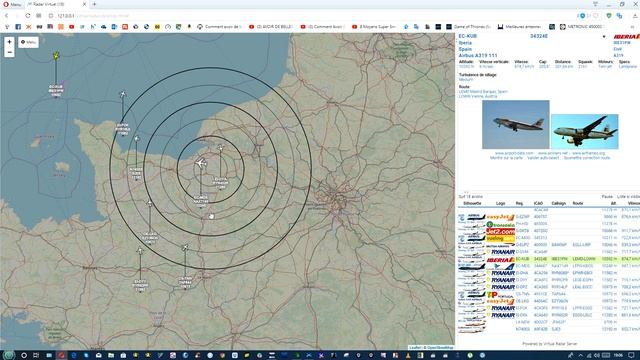Open the www.airport-data.com link

(x=513, y=153)
